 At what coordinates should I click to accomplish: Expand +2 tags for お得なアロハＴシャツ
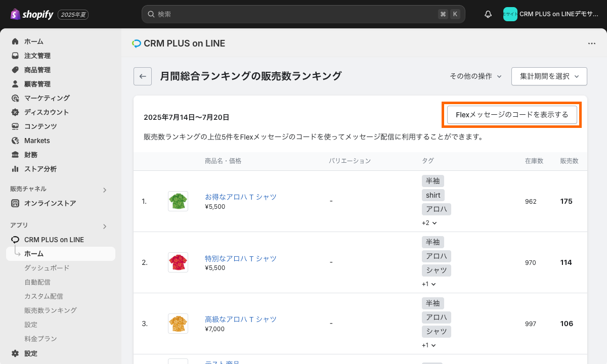(x=429, y=223)
